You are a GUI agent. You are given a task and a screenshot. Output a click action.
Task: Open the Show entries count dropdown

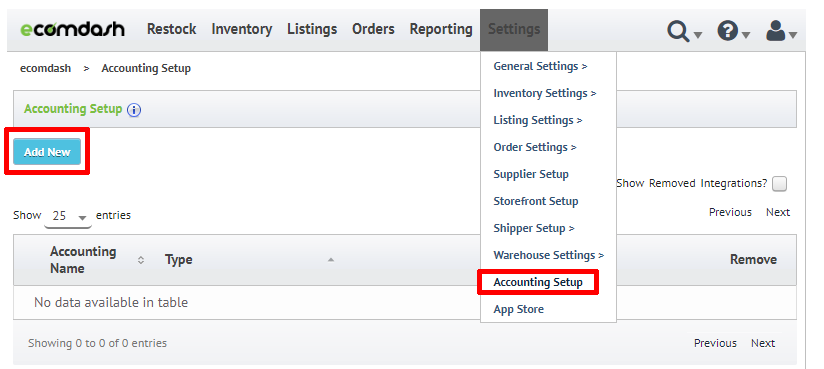click(x=68, y=216)
